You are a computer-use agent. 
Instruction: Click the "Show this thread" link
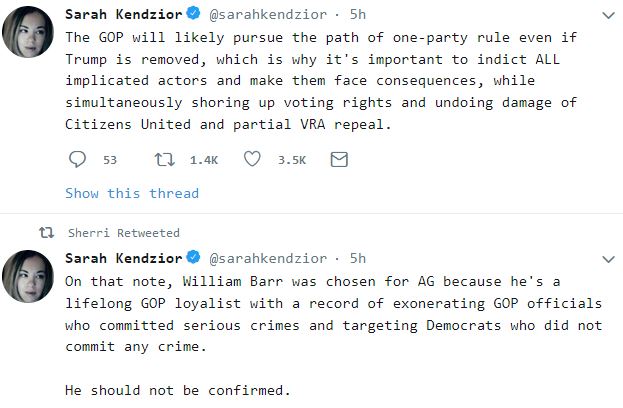(x=132, y=193)
